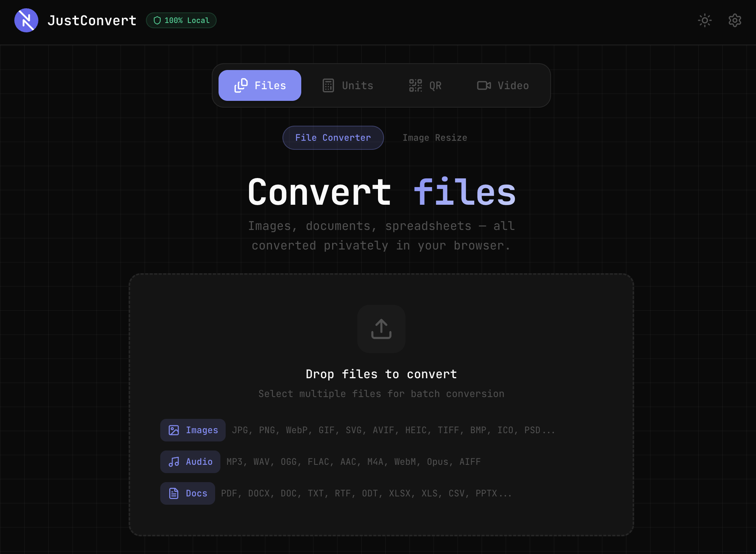
Task: Select the Images category icon
Action: click(x=174, y=430)
